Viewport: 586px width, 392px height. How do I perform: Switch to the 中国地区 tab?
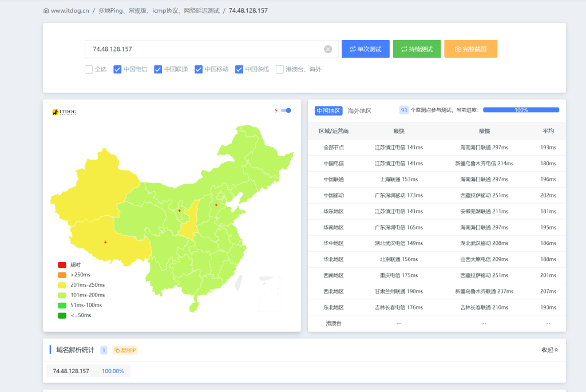coord(328,110)
